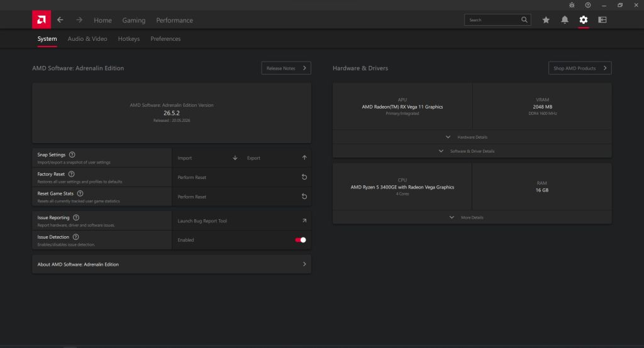The height and width of the screenshot is (348, 644).
Task: Click the bug report icon in title bar
Action: [572, 5]
